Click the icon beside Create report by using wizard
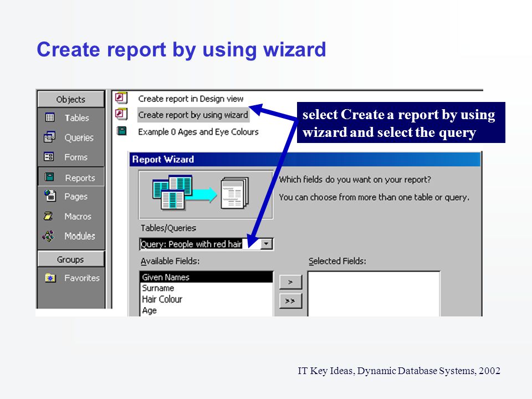 [121, 114]
